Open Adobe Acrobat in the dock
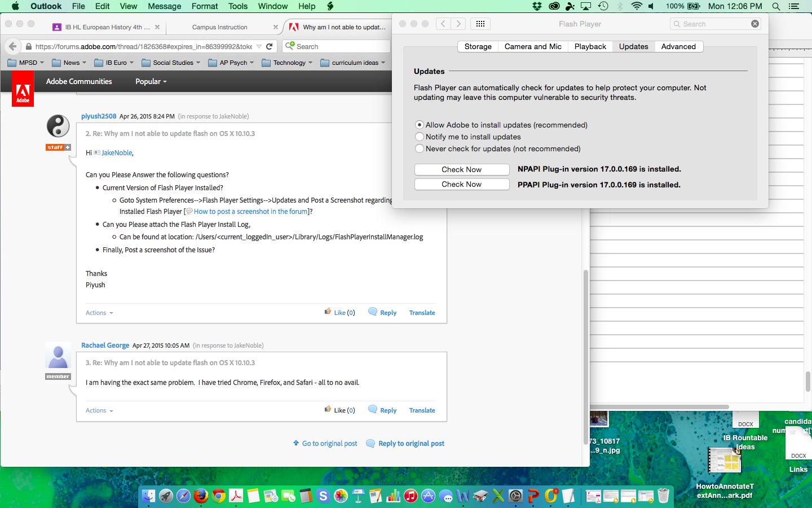This screenshot has height=508, width=812. (x=236, y=496)
